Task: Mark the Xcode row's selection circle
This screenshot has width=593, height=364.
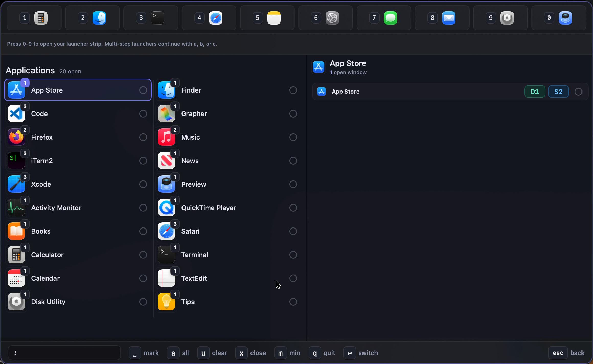Action: (143, 184)
